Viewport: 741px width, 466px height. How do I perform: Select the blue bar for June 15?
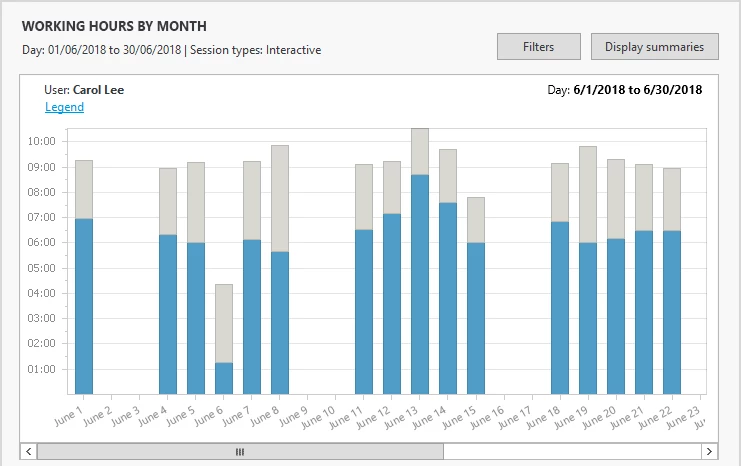(x=476, y=318)
